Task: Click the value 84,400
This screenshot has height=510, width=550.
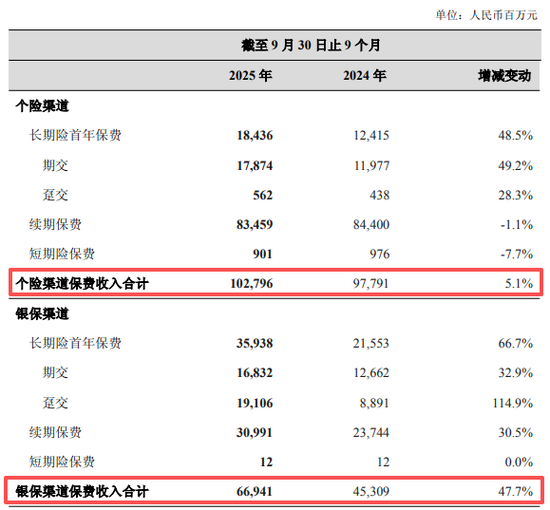Action: coord(371,224)
